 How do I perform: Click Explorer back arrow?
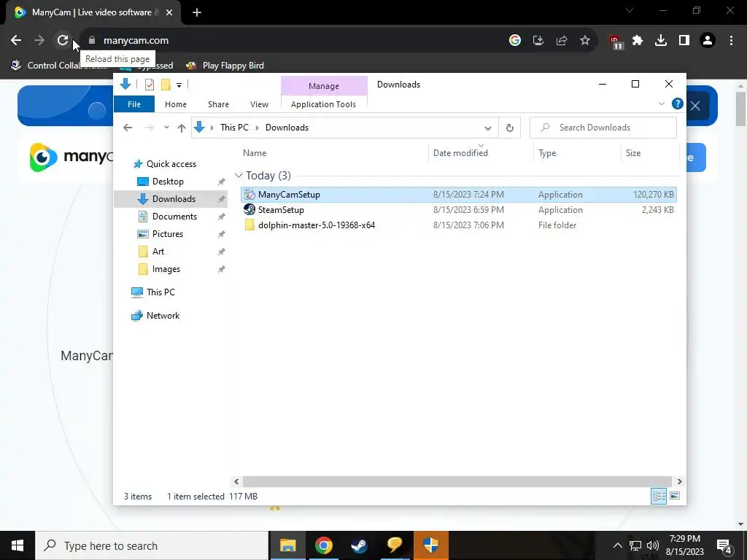(x=128, y=128)
